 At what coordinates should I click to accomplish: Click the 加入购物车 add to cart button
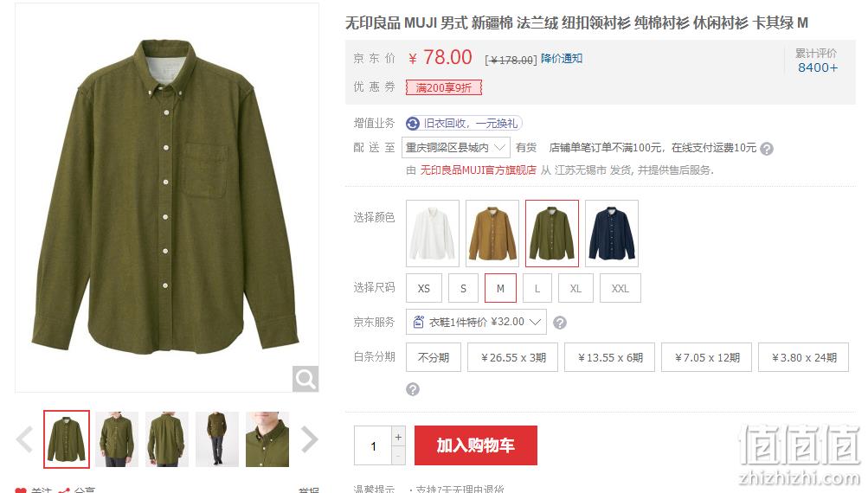click(475, 445)
